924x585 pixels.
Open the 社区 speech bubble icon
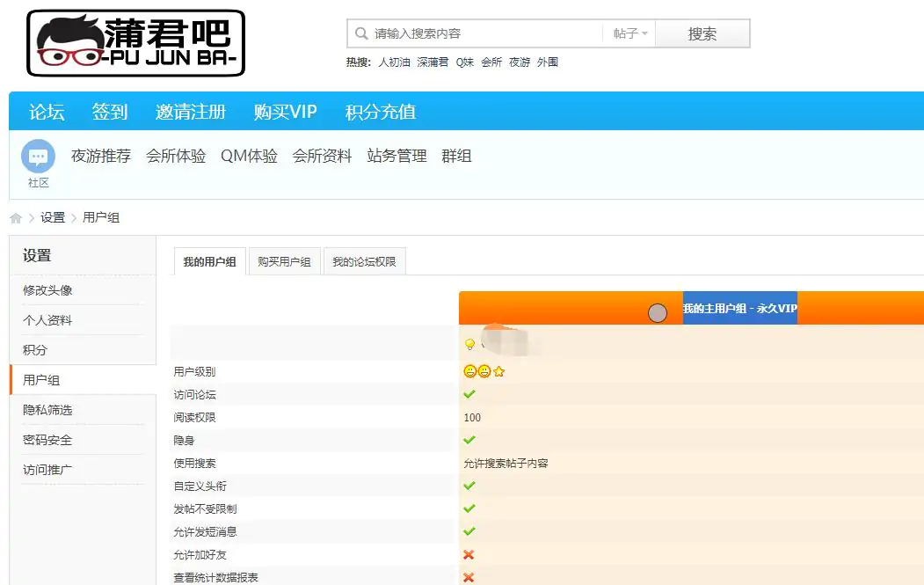pos(39,157)
